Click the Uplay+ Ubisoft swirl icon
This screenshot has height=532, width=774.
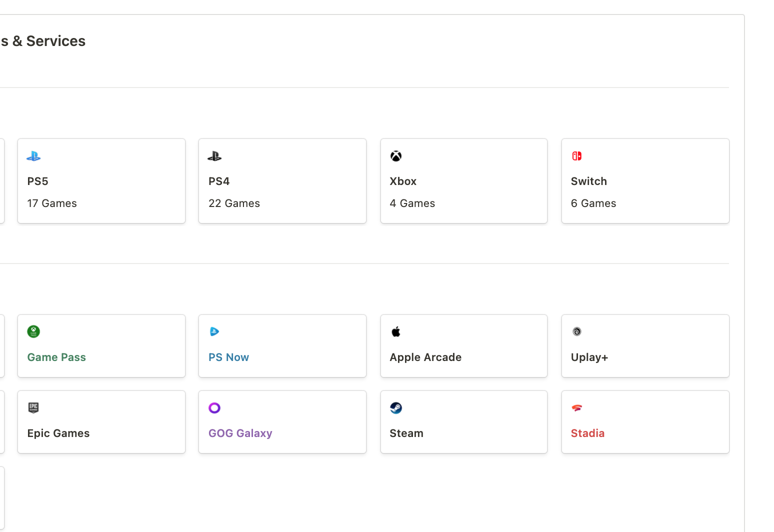(x=577, y=331)
